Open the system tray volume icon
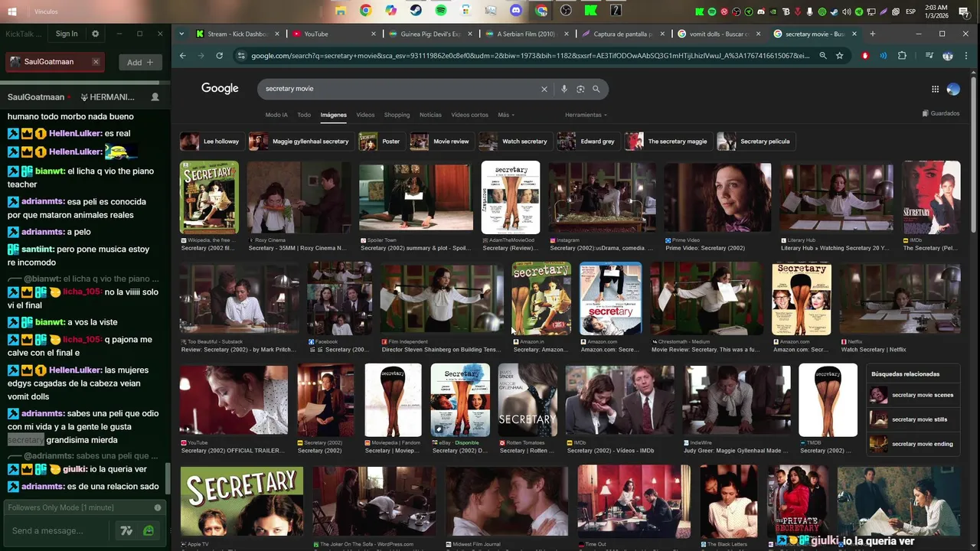 (847, 11)
